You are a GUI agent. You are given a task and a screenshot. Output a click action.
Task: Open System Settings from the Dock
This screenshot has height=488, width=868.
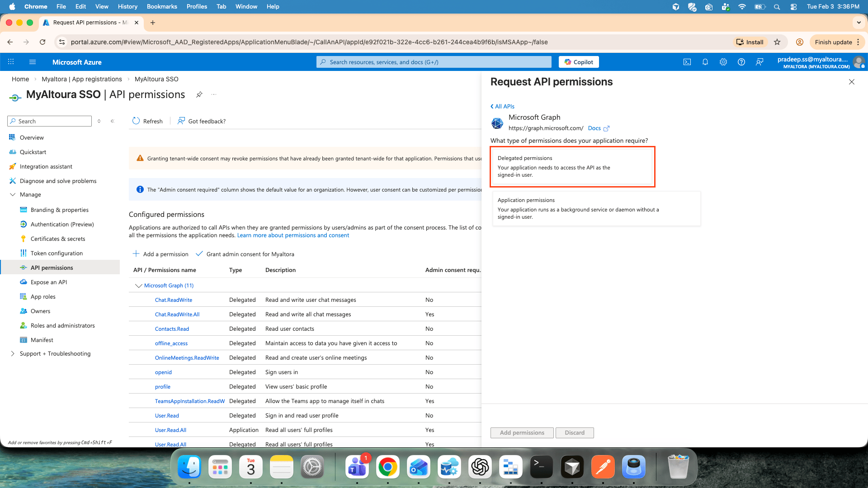point(312,467)
